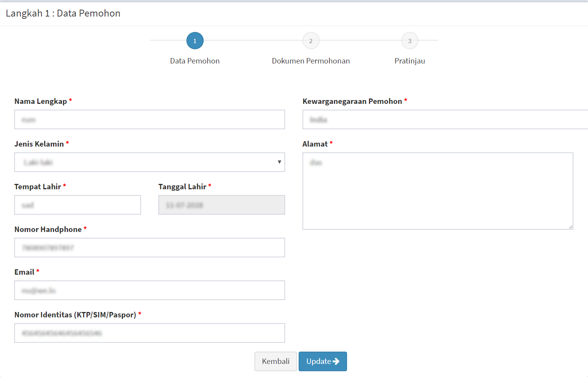Screen dimensions: 588x377
Task: Open the Tanggal Lahir date picker
Action: [221, 205]
